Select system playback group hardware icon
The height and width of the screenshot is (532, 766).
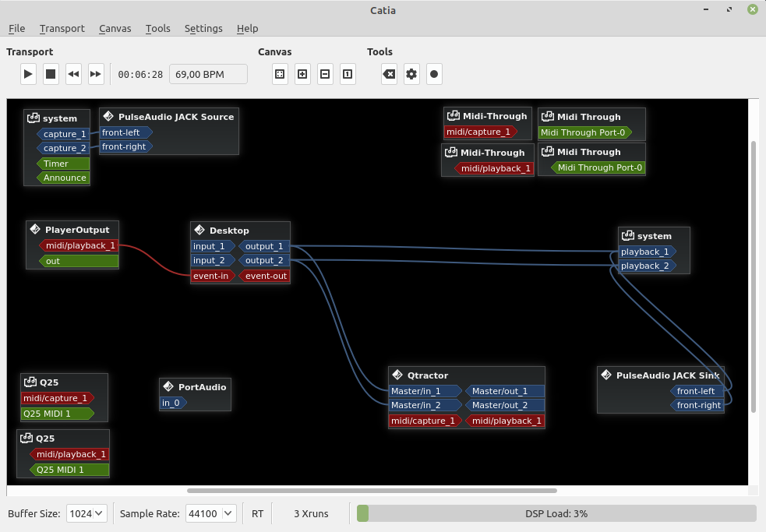tap(628, 235)
